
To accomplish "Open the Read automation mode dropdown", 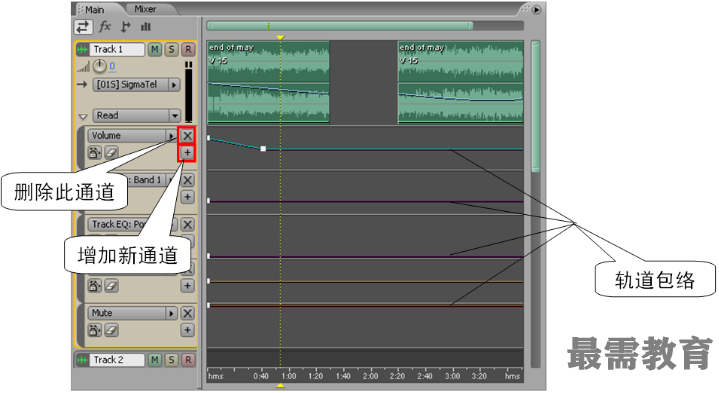I will pyautogui.click(x=136, y=116).
